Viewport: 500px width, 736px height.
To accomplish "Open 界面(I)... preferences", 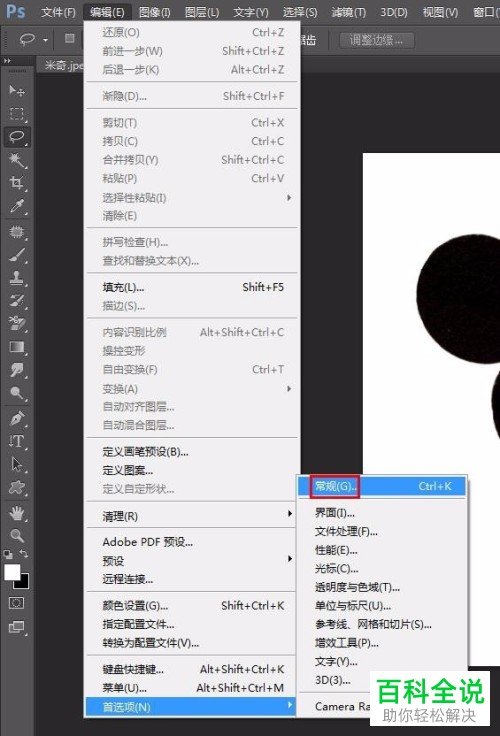I will pos(382,513).
